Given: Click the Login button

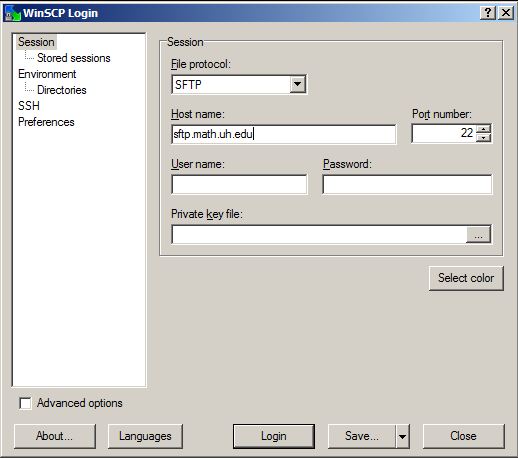Looking at the screenshot, I should pyautogui.click(x=274, y=436).
